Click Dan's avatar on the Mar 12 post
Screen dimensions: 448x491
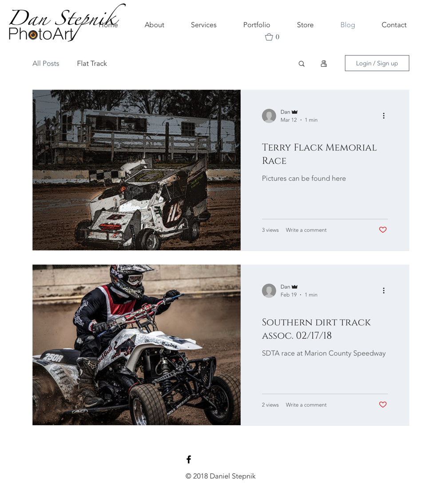pyautogui.click(x=269, y=116)
